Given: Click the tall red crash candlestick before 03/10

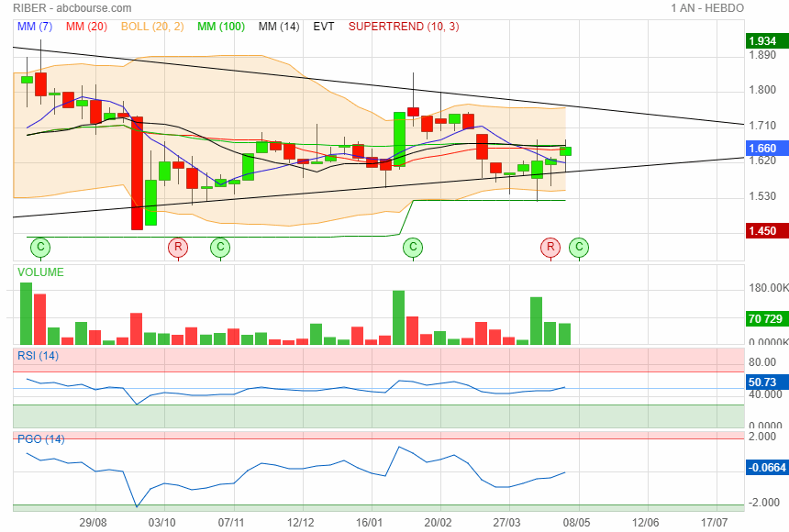Looking at the screenshot, I should [x=137, y=173].
